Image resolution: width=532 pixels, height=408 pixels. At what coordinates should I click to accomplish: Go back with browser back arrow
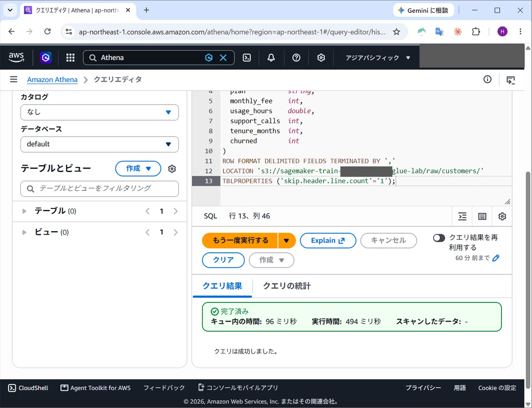[12, 31]
